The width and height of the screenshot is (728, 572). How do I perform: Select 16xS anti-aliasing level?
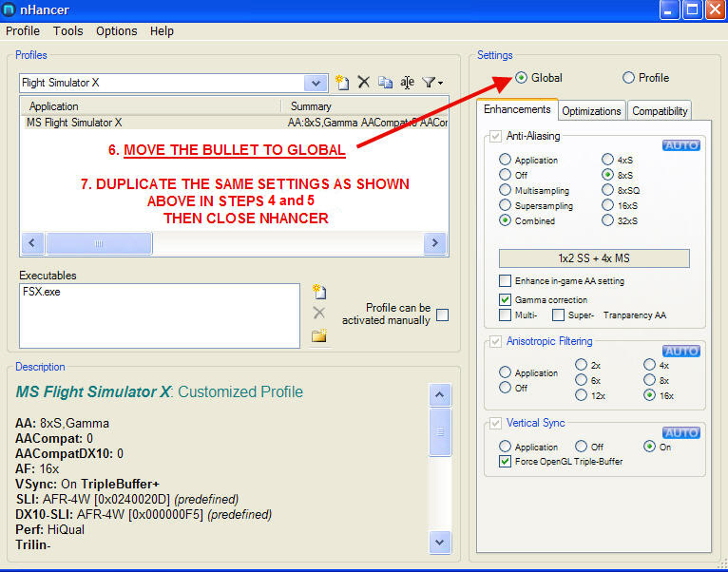coord(607,204)
